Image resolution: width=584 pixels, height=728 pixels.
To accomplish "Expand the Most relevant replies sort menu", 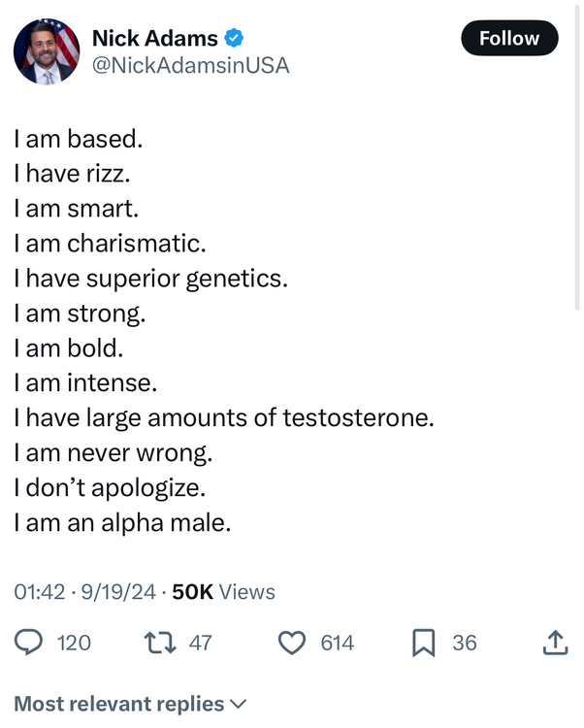I will click(x=119, y=704).
